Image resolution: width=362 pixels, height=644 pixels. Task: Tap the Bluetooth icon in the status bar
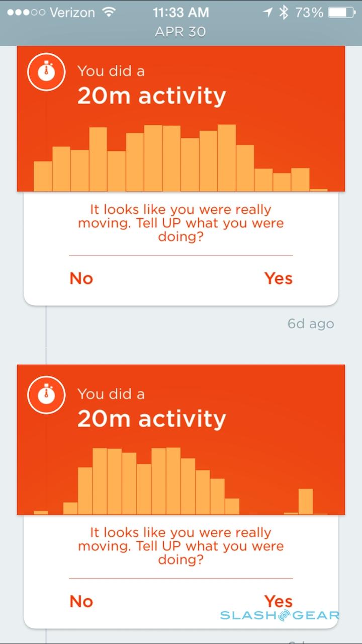284,13
